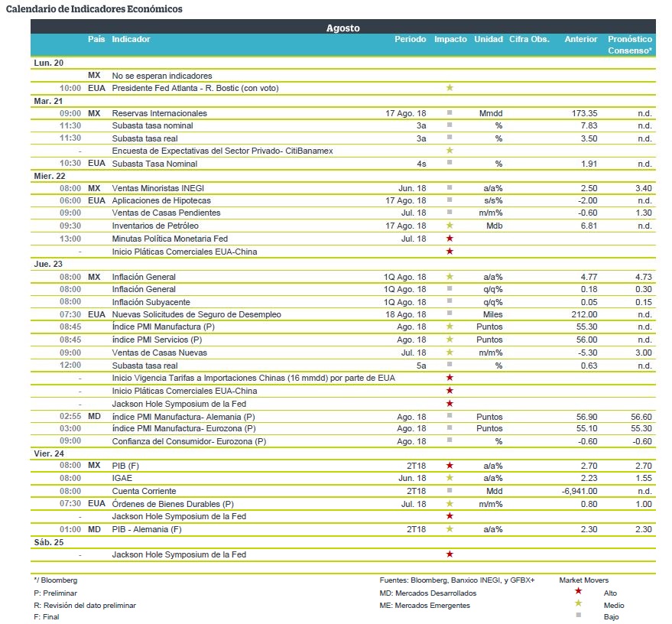This screenshot has height=624, width=672.
Task: Click the gray impact square for Cuenta Corriente
Action: [x=450, y=490]
